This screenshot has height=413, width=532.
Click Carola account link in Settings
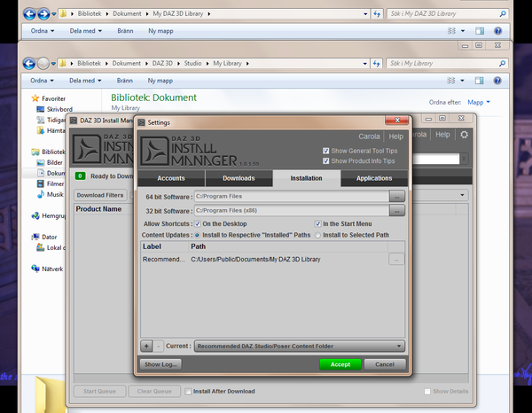coord(369,136)
